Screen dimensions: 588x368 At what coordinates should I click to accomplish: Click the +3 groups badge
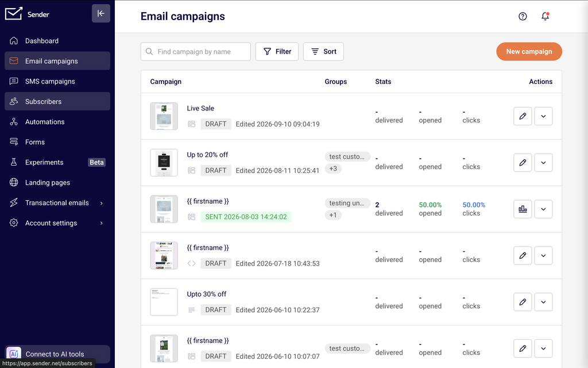pos(333,168)
